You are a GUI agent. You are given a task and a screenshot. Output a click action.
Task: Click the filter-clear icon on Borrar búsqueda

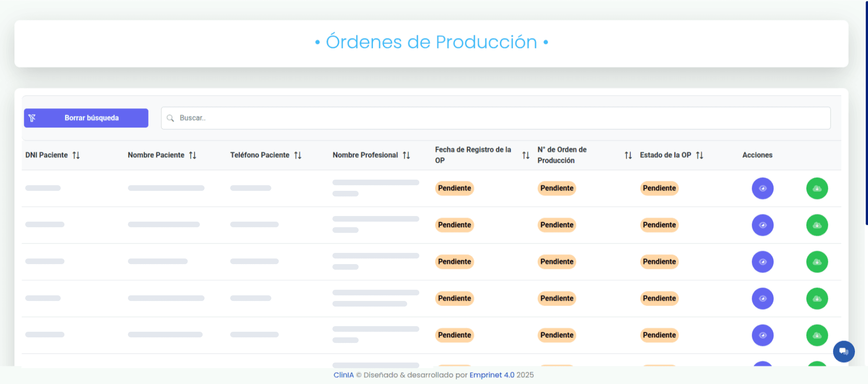coord(32,118)
